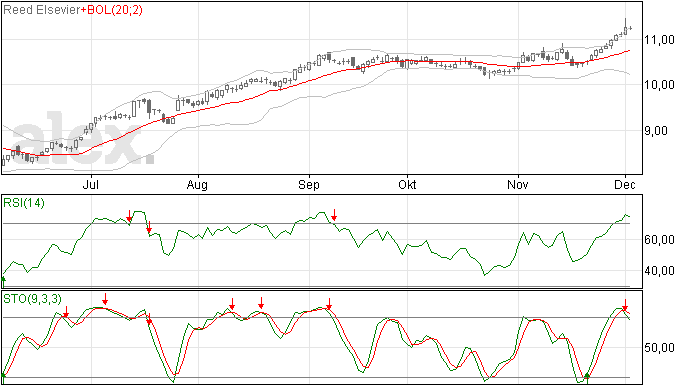This screenshot has height=387, width=690.
Task: Click the 60,00 RSI axis value
Action: pos(659,240)
